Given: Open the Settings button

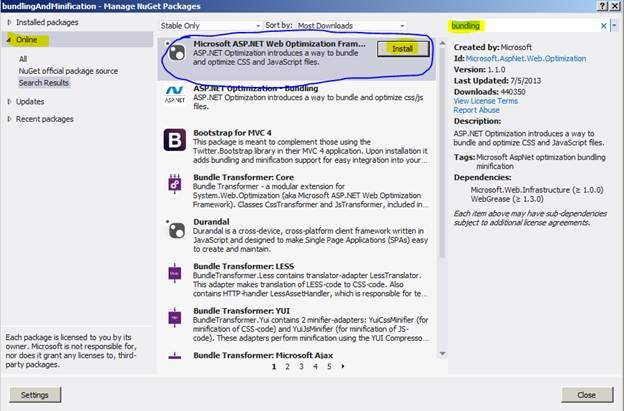Looking at the screenshot, I should click(x=35, y=395).
